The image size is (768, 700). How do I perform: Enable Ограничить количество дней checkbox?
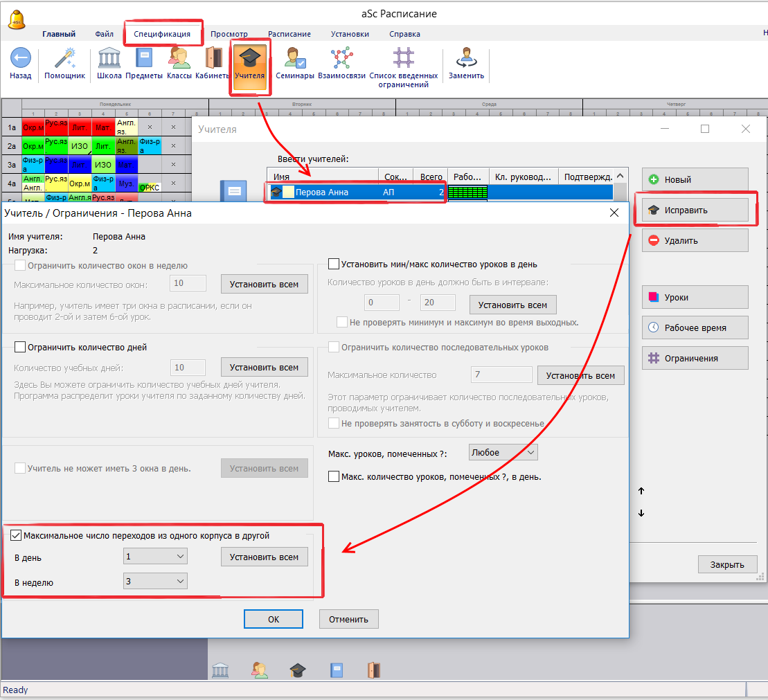pyautogui.click(x=20, y=347)
